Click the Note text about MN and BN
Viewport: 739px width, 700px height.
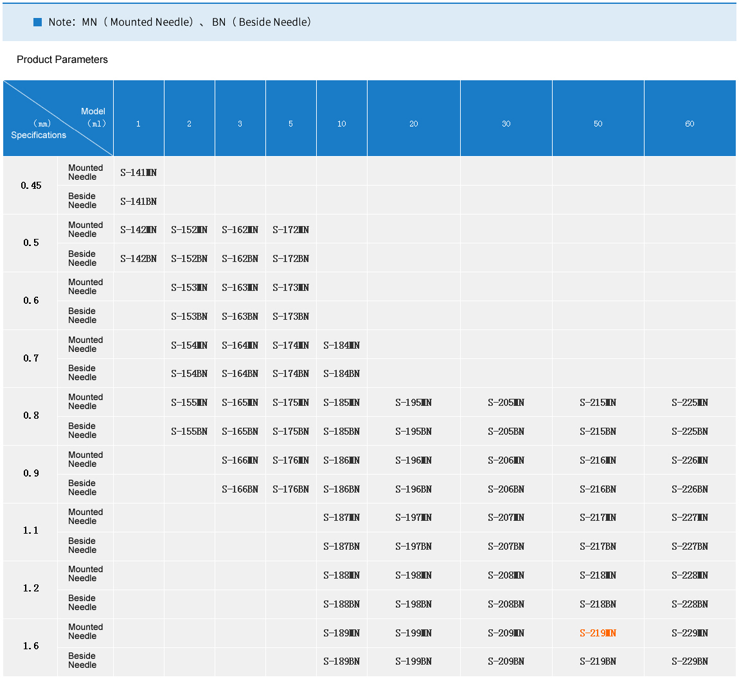click(180, 22)
